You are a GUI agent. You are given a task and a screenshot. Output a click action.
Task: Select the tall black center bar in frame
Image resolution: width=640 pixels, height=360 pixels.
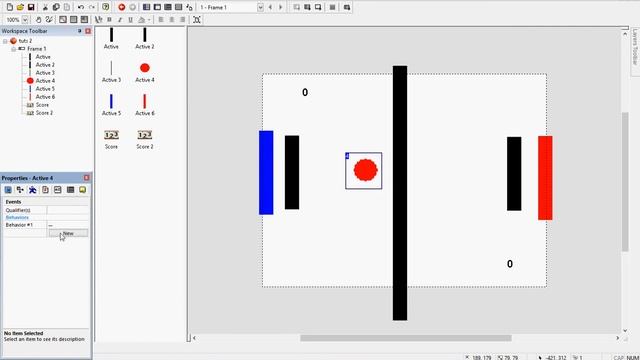click(x=400, y=193)
